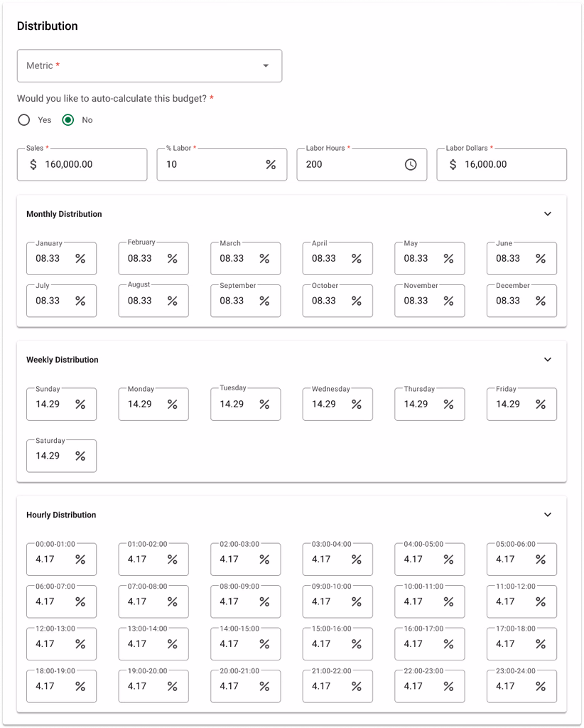
Task: Click the percent icon in January field
Action: (x=80, y=259)
